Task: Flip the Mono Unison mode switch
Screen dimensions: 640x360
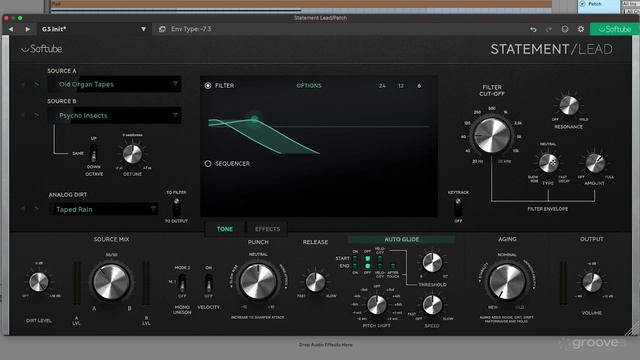Action: [x=182, y=282]
